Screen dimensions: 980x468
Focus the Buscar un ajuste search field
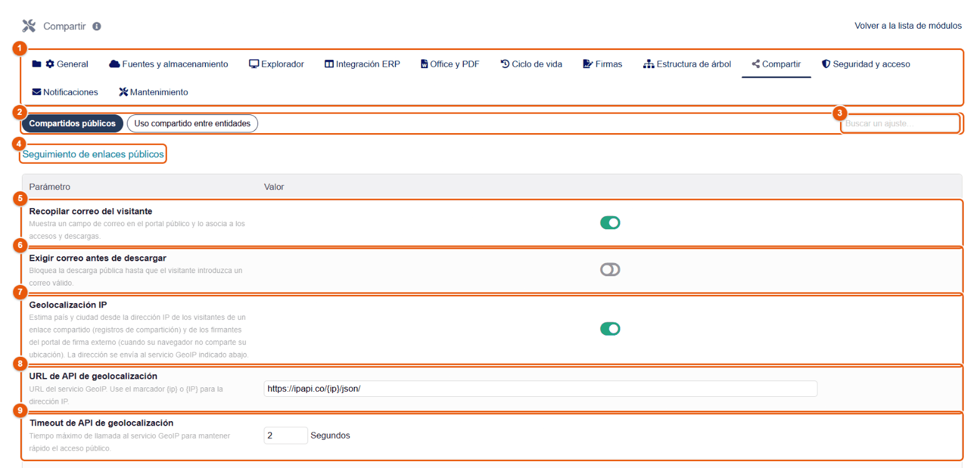[x=899, y=124]
